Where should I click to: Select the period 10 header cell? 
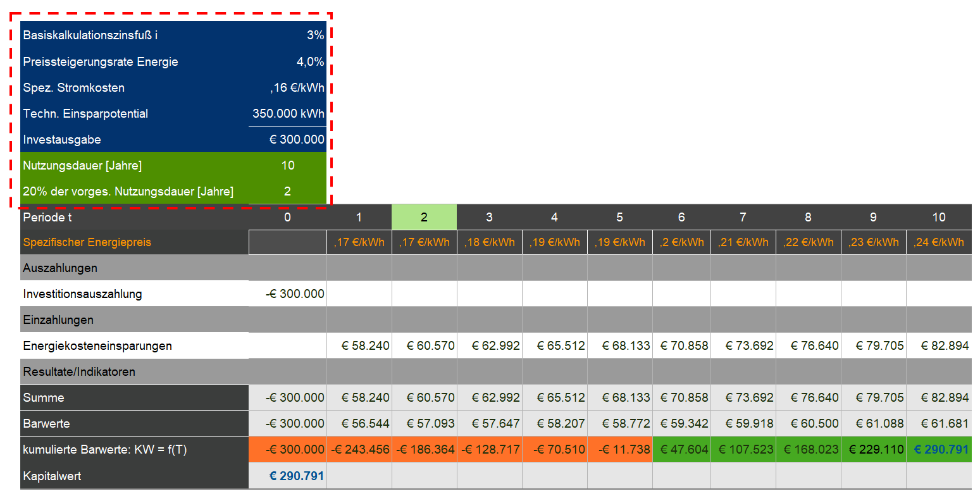[939, 217]
